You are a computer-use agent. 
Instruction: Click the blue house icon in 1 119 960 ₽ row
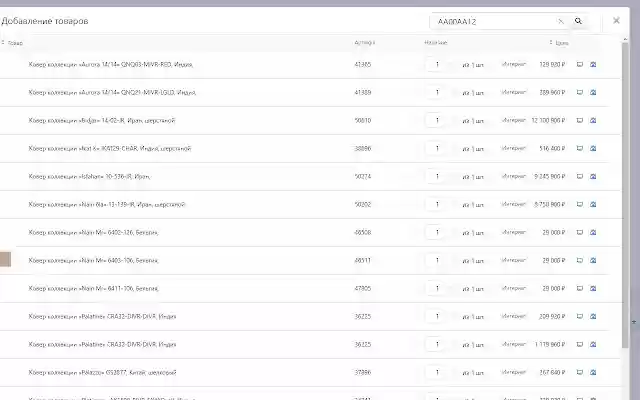pyautogui.click(x=593, y=344)
